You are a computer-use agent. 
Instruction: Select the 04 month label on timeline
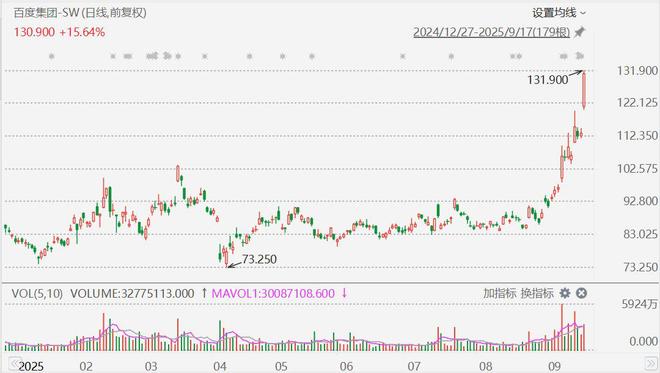click(220, 366)
